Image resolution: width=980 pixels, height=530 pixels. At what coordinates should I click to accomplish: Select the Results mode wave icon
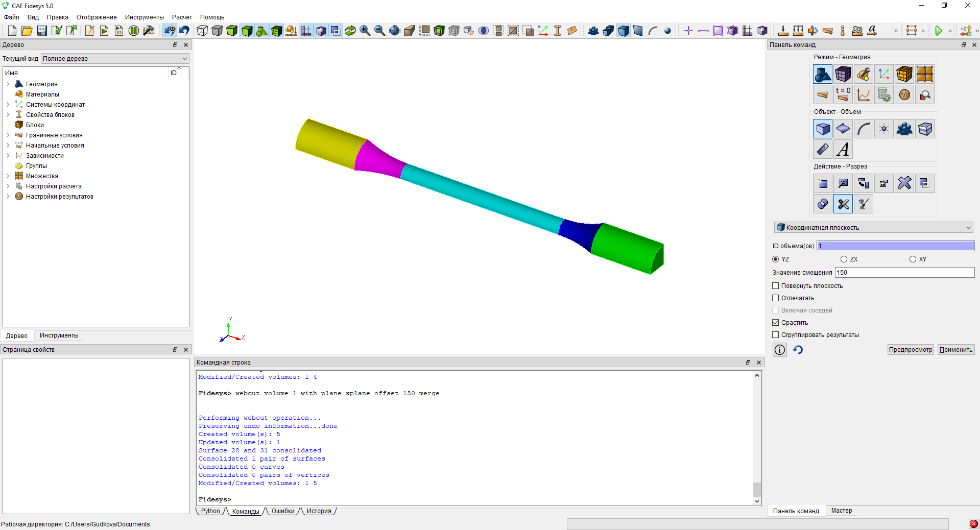904,94
